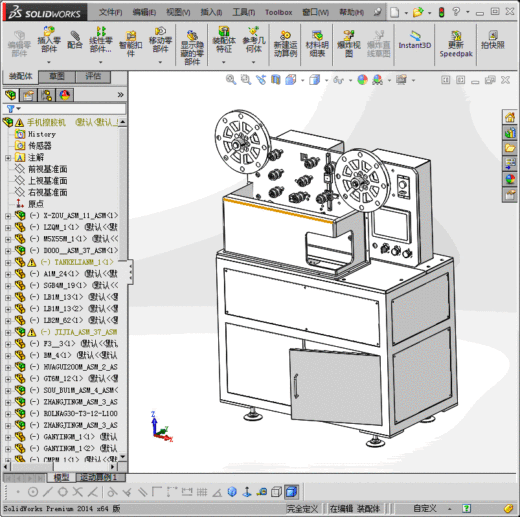Click the 拍快照 (Take Snapshot) icon

493,40
